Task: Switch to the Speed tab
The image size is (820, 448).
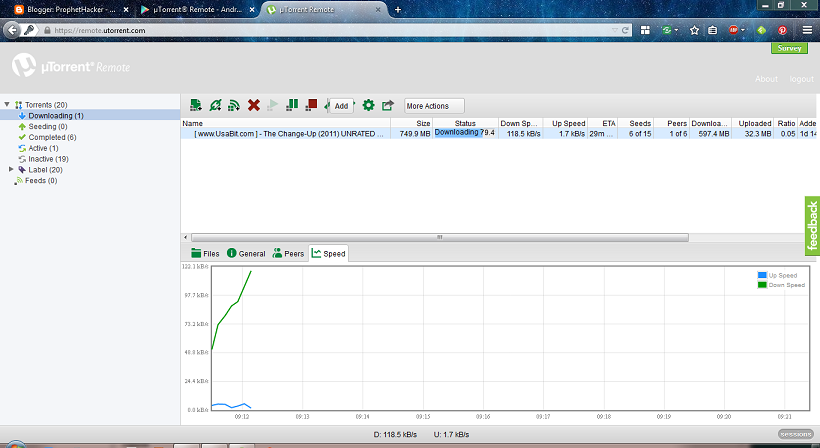Action: (x=328, y=254)
